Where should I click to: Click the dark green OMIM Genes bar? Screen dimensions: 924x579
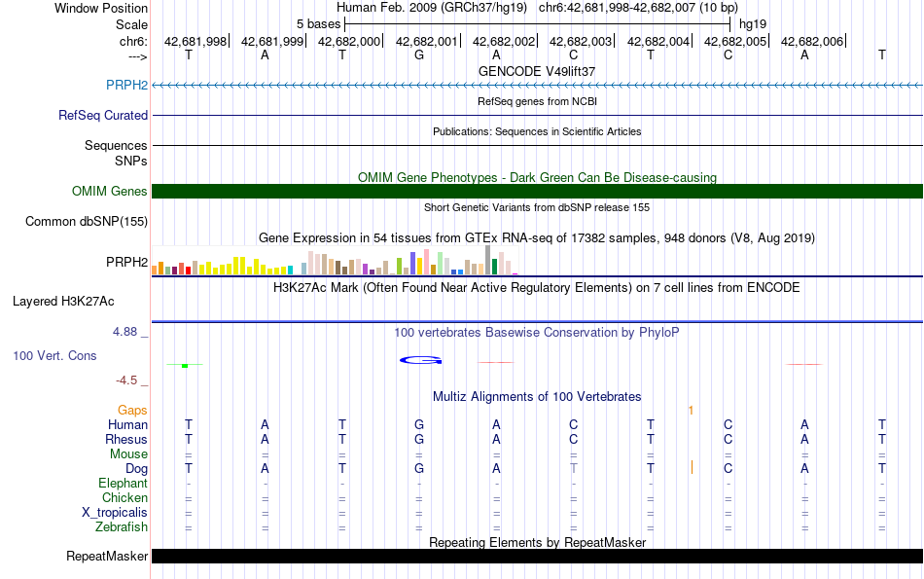tap(537, 192)
